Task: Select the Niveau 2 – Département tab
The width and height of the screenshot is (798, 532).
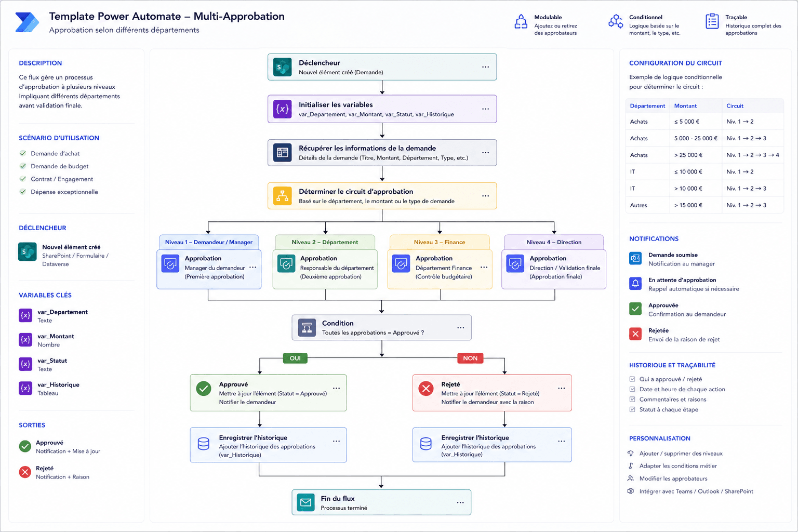Action: click(325, 242)
